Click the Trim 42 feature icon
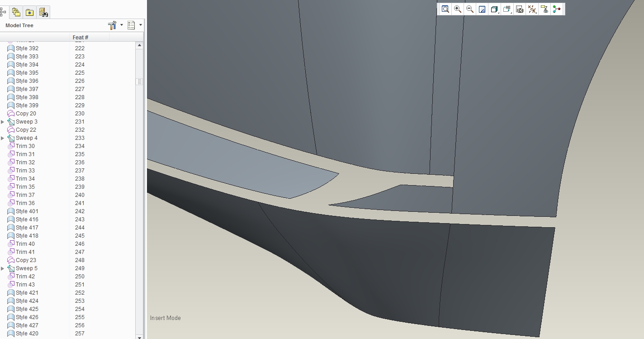The image size is (644, 339). (11, 277)
